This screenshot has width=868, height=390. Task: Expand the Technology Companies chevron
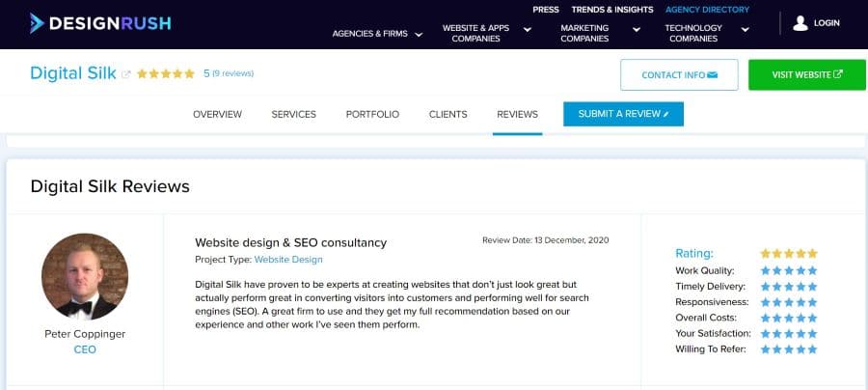pos(746,29)
